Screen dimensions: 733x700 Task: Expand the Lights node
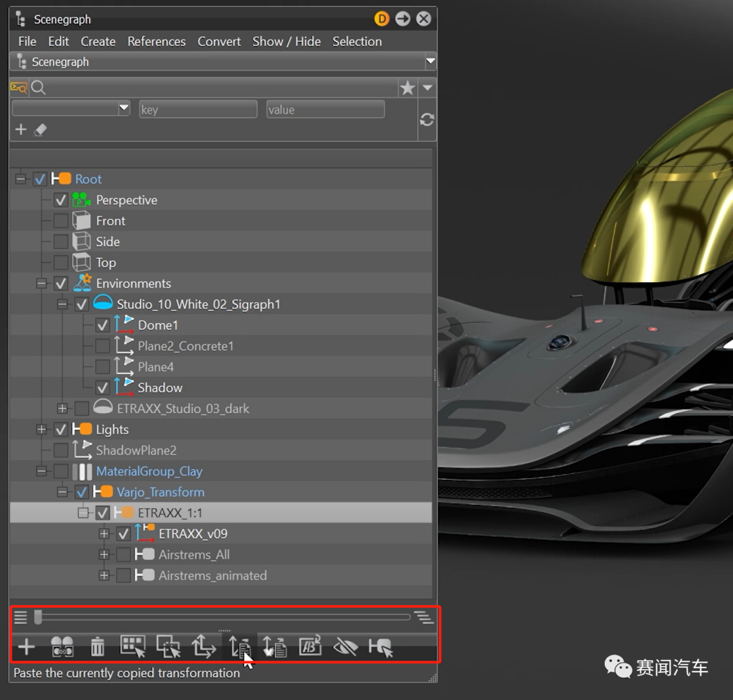point(41,429)
